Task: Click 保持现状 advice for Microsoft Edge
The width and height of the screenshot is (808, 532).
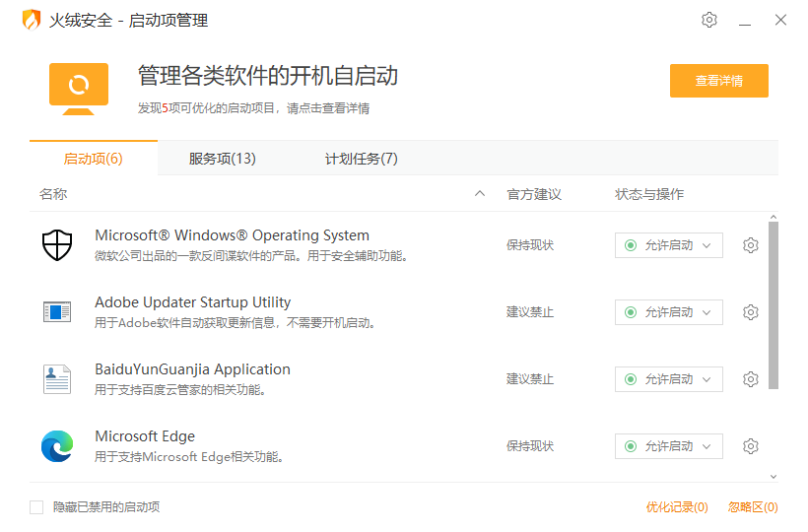Action: (x=530, y=446)
